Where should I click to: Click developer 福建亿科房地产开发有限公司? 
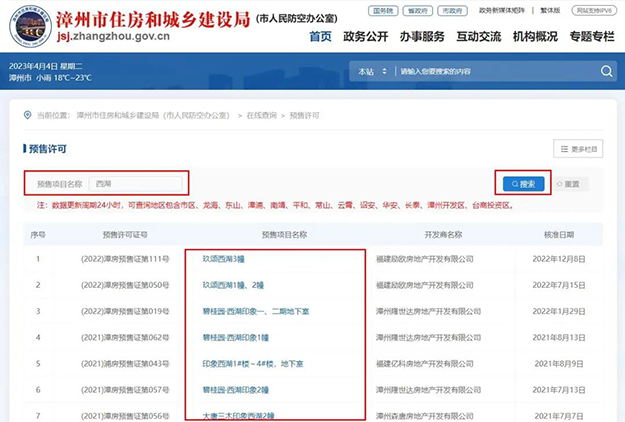425,364
